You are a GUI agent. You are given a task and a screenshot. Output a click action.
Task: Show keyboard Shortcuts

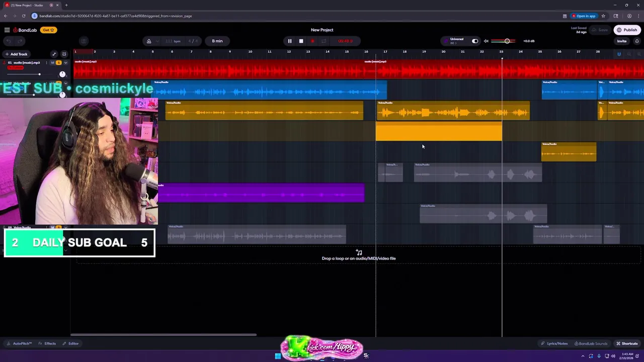(627, 343)
